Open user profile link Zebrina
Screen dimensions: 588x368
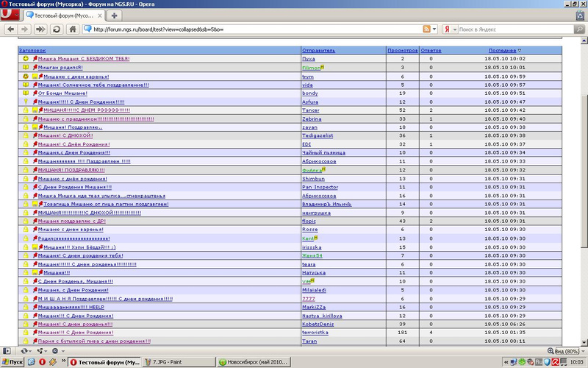coord(312,118)
